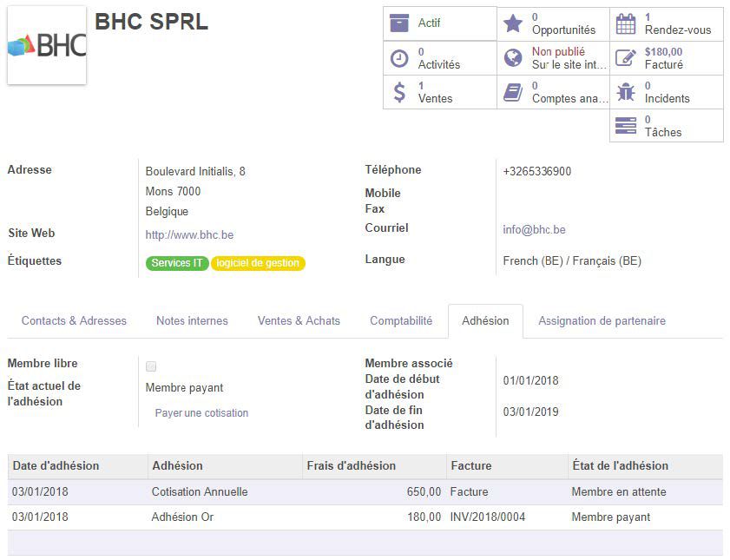Click the Non publié website status
Screen dimensions: 730x560
[558, 52]
